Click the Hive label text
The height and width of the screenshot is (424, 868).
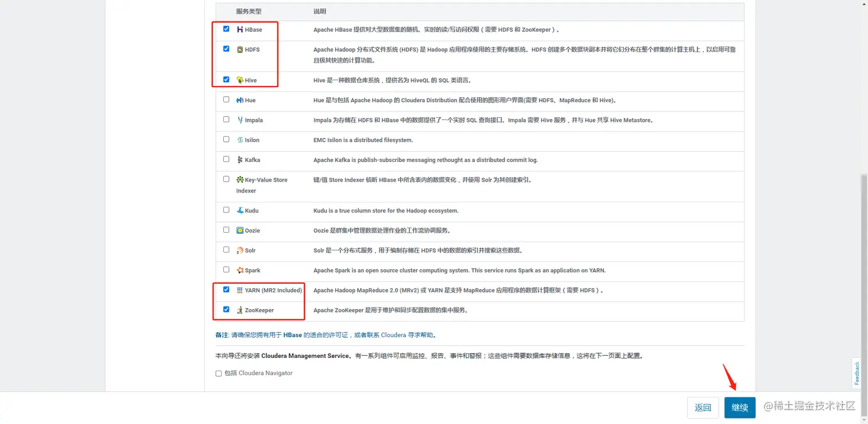click(x=251, y=80)
